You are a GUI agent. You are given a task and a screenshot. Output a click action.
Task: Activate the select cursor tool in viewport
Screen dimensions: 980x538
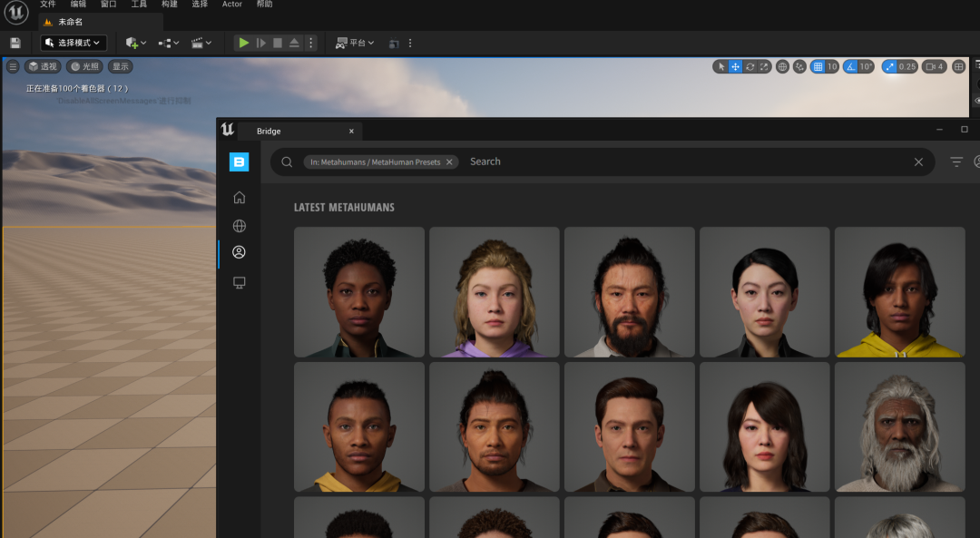pos(721,67)
